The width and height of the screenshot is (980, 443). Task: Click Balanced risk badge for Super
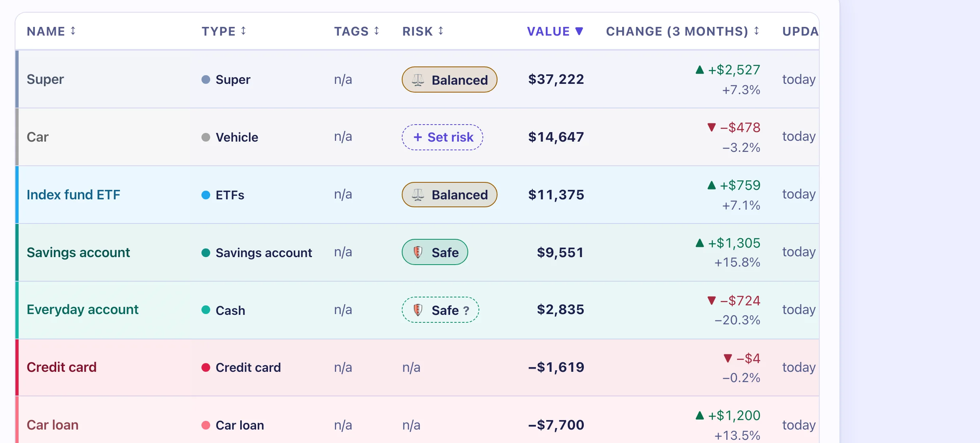click(x=450, y=80)
